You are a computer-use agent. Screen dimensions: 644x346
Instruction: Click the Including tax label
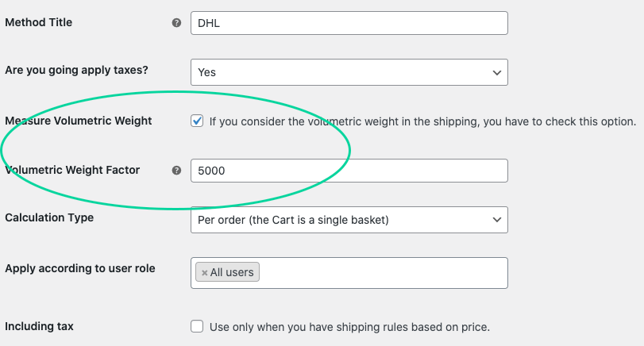tap(39, 326)
